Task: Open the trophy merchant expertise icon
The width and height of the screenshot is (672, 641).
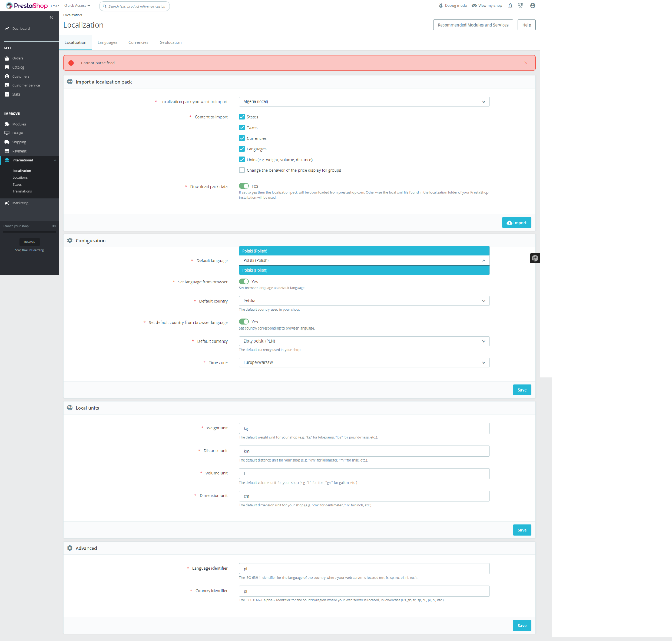Action: click(x=520, y=6)
